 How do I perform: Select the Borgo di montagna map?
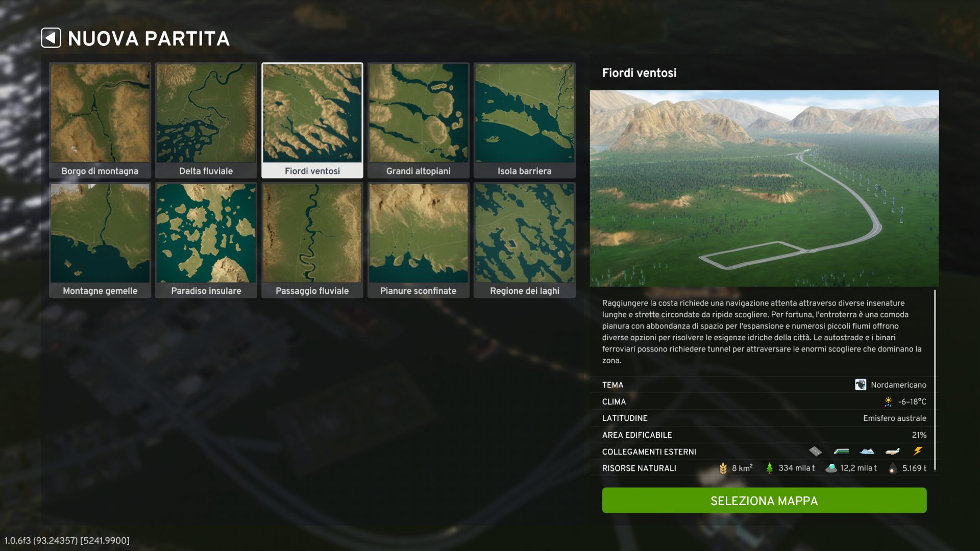coord(100,120)
